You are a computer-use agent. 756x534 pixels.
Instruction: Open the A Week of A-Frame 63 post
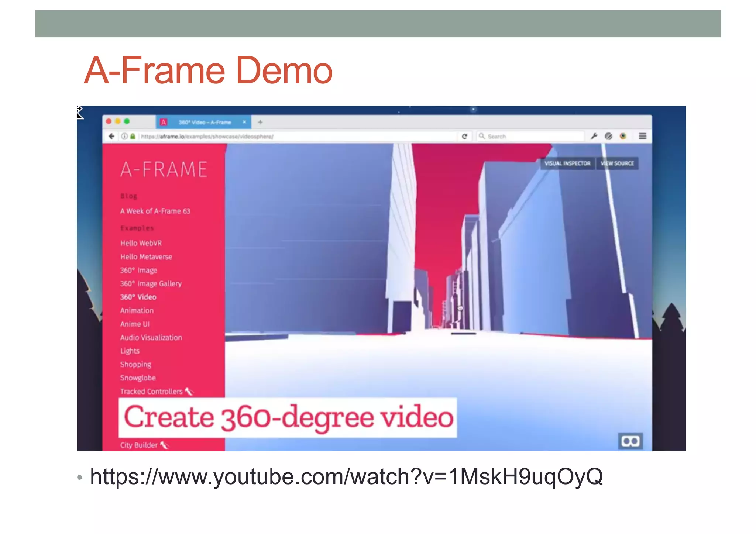click(x=155, y=211)
